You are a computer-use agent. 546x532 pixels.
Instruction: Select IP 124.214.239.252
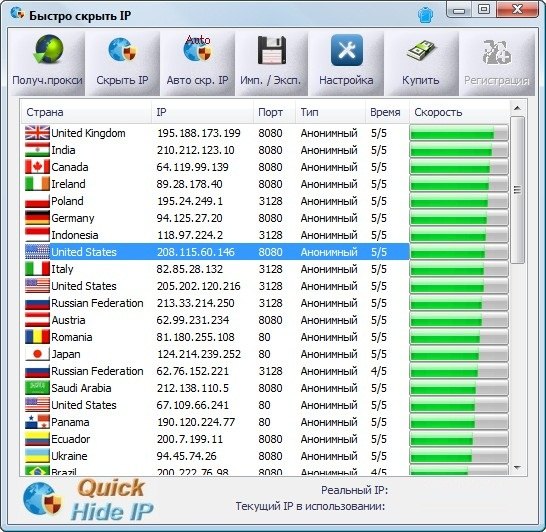[x=199, y=354]
